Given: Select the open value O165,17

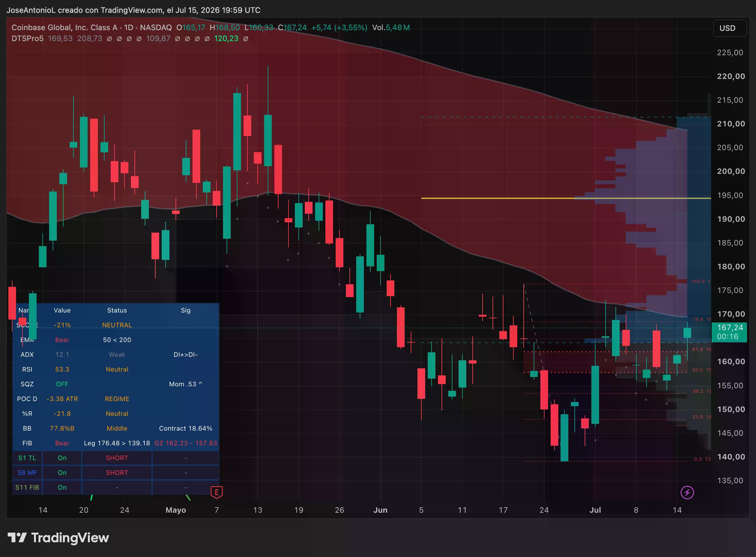Looking at the screenshot, I should 191,28.
